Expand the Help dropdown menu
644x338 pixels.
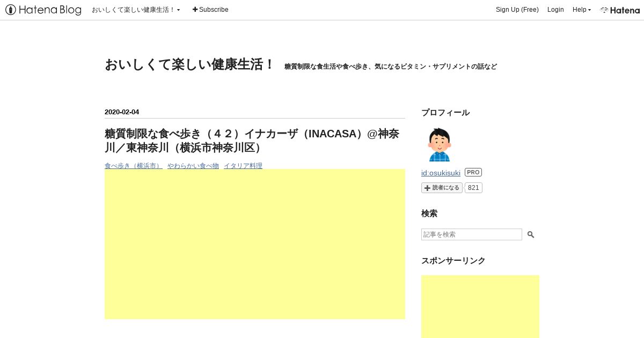581,10
